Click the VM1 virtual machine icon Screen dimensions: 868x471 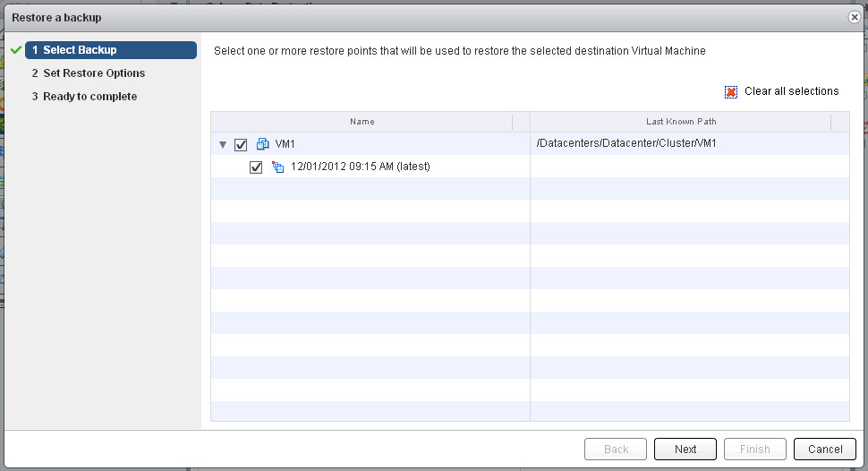point(262,144)
